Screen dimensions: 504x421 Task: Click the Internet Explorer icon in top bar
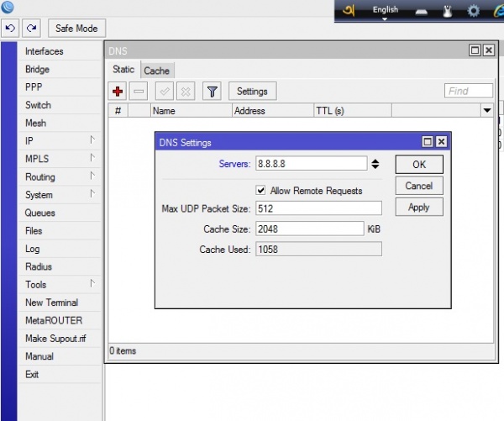pos(499,11)
